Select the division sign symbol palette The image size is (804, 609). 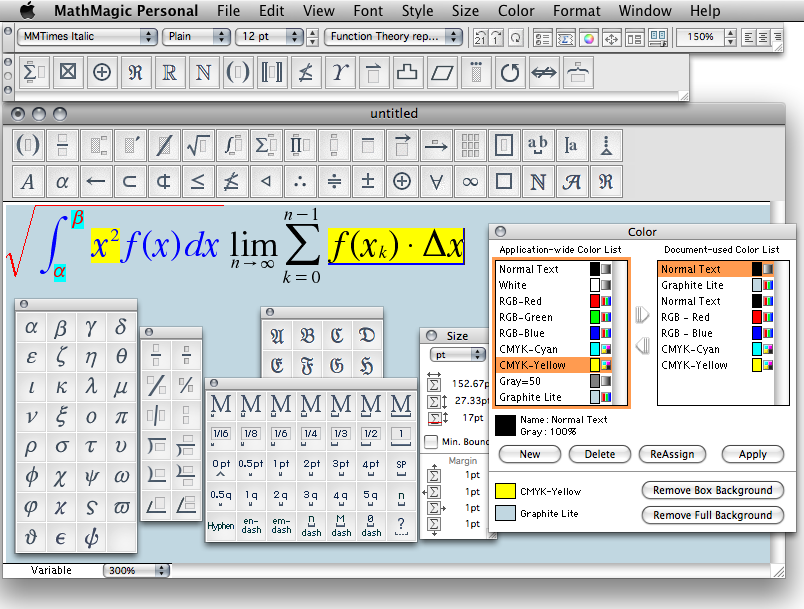point(334,181)
